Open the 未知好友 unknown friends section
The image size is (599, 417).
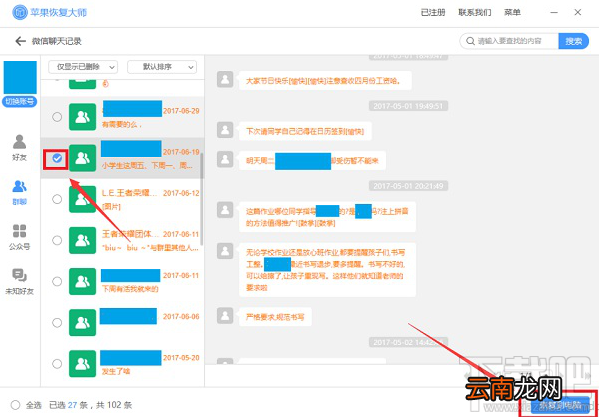[x=19, y=282]
